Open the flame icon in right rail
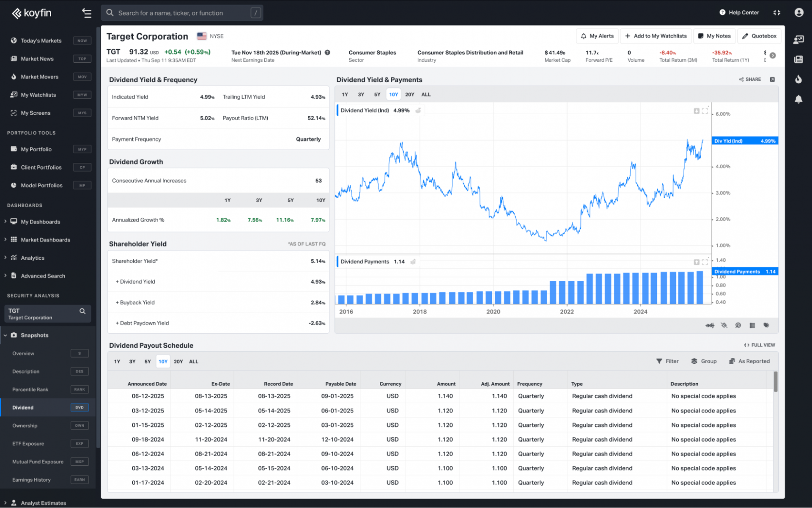This screenshot has width=812, height=508. click(798, 79)
